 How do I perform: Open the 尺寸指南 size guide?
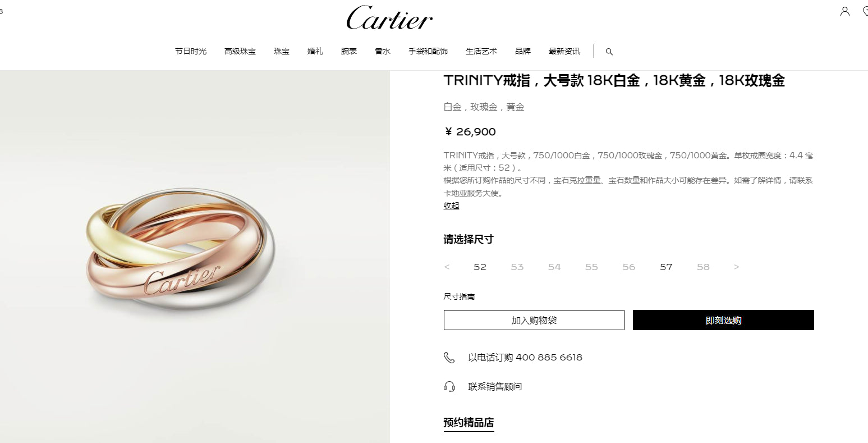(x=459, y=296)
